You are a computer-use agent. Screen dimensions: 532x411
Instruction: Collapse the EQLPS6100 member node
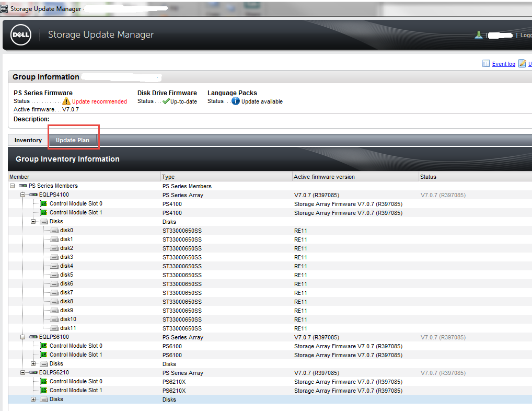22,337
